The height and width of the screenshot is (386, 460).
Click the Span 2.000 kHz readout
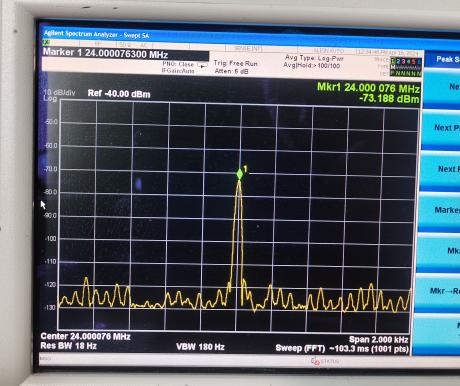click(x=378, y=339)
